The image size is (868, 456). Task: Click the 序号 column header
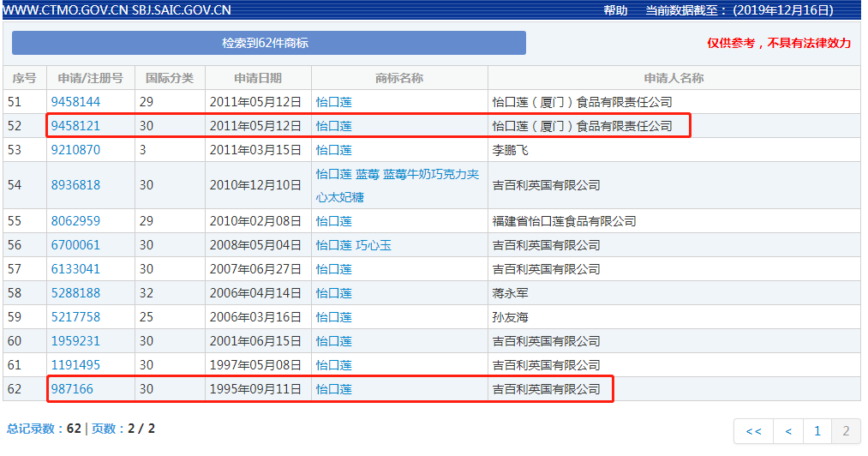pos(24,78)
